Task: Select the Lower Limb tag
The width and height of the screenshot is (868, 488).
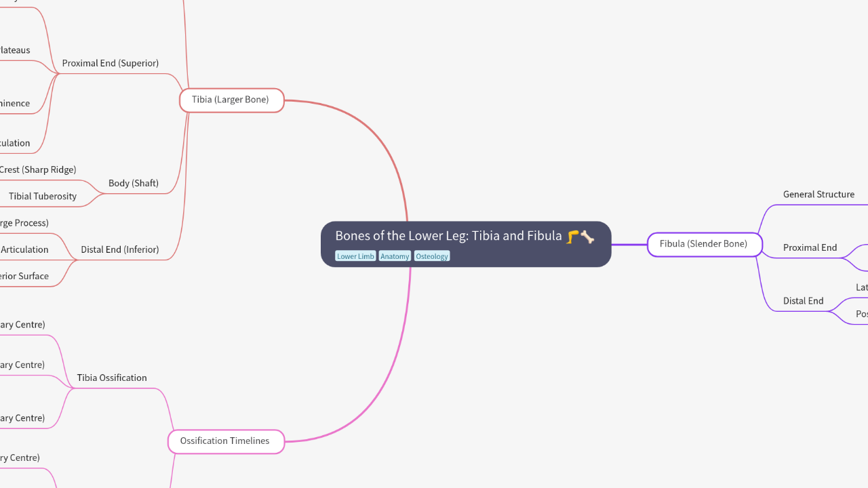Action: coord(355,256)
